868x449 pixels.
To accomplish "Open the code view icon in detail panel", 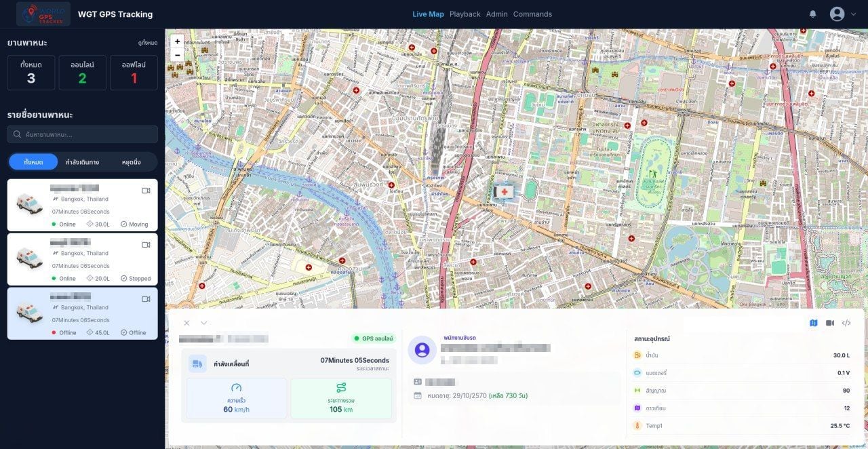I will tap(846, 323).
